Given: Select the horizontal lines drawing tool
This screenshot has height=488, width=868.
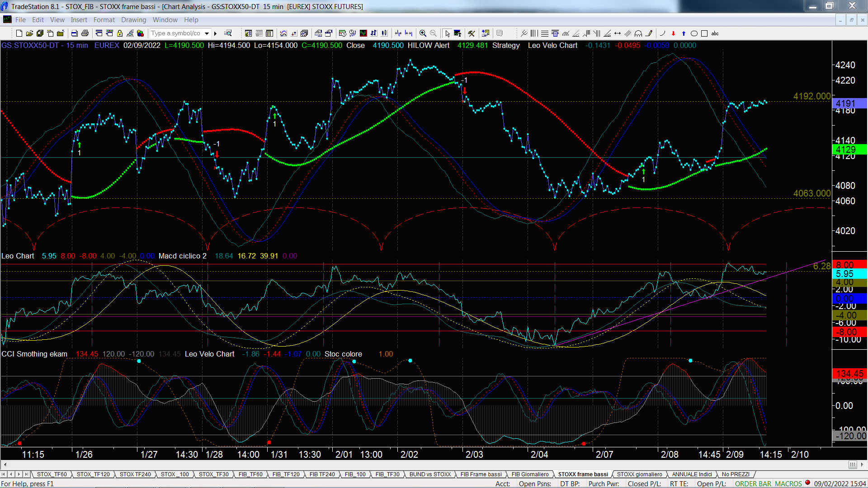Looking at the screenshot, I should tap(545, 33).
